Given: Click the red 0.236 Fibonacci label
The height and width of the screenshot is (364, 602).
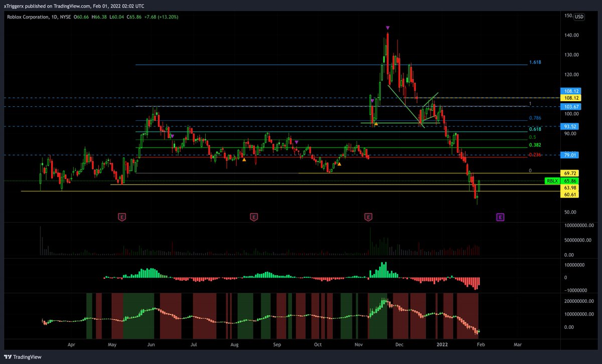Looking at the screenshot, I should coord(535,155).
